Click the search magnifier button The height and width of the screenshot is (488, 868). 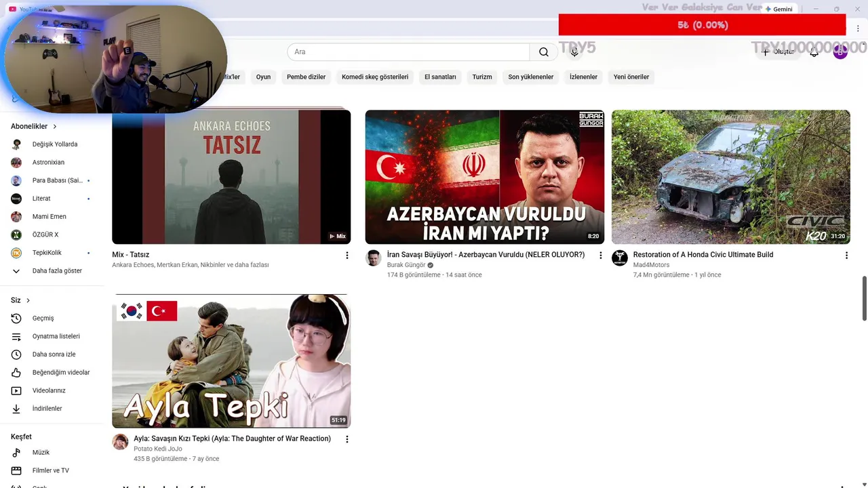544,52
